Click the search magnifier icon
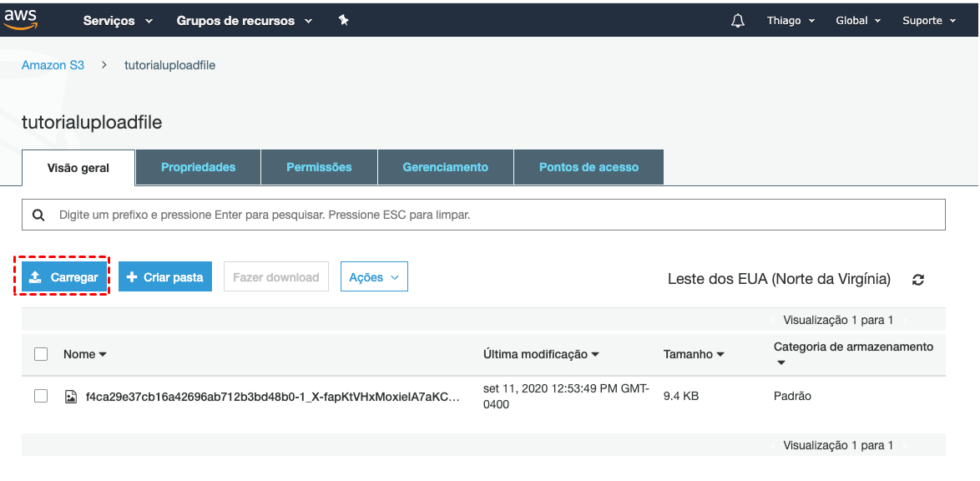Viewport: 980px width, 481px height. point(38,215)
